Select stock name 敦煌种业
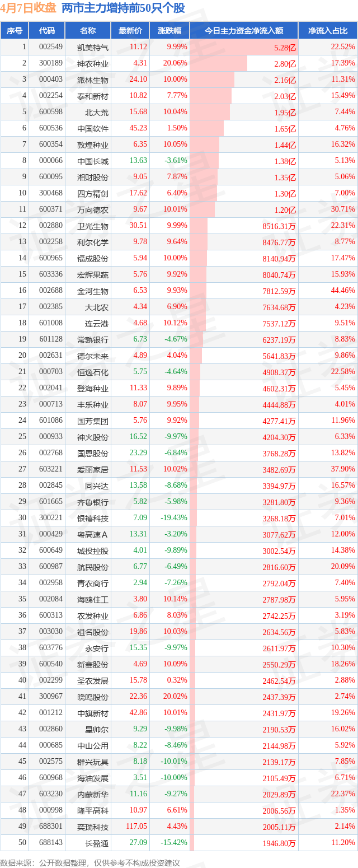 pyautogui.click(x=93, y=145)
